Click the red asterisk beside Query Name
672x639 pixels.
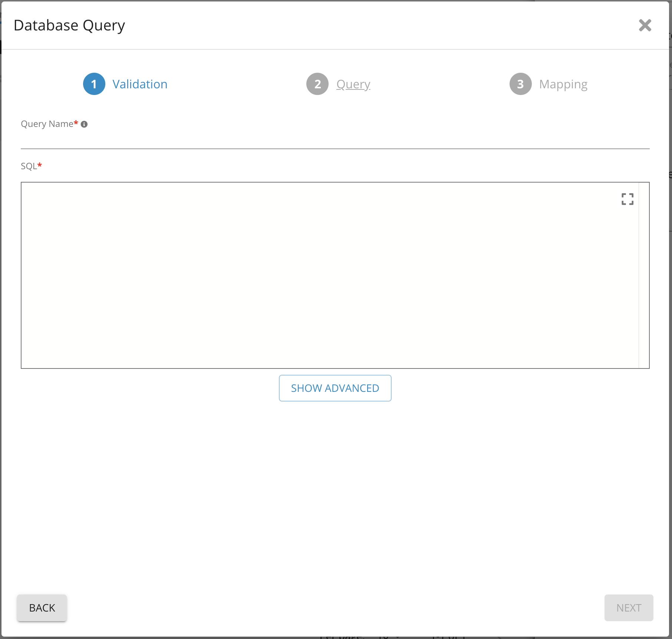coord(76,122)
